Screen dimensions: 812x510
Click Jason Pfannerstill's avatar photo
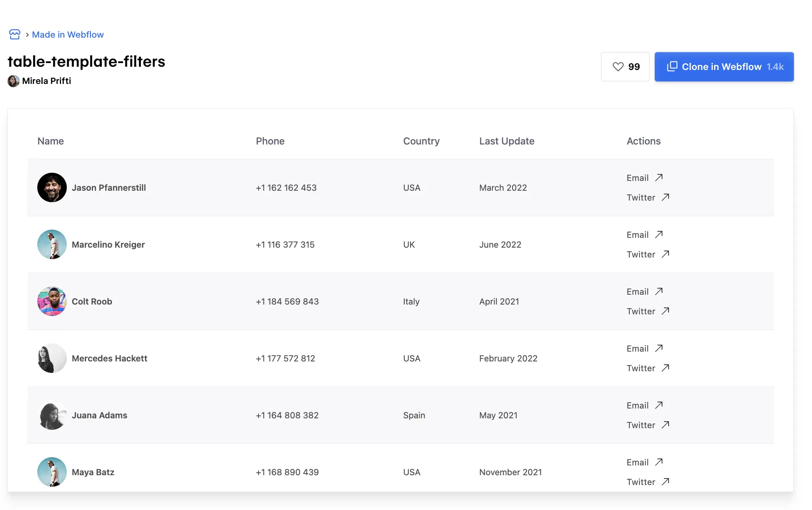point(52,187)
